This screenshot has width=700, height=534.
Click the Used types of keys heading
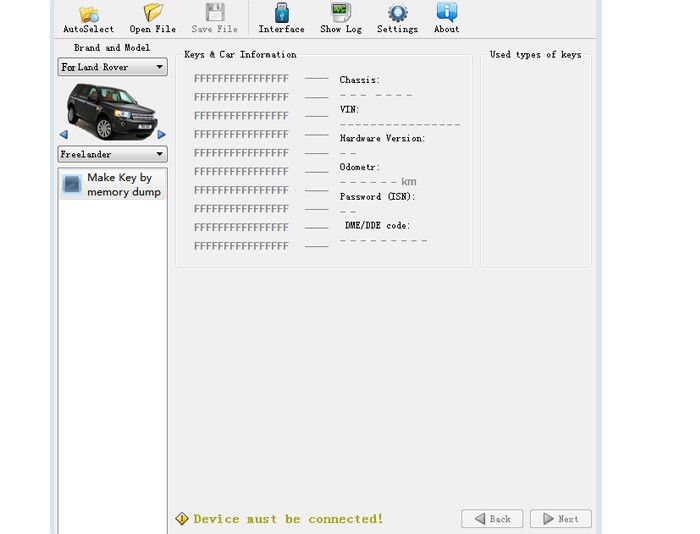(x=535, y=54)
